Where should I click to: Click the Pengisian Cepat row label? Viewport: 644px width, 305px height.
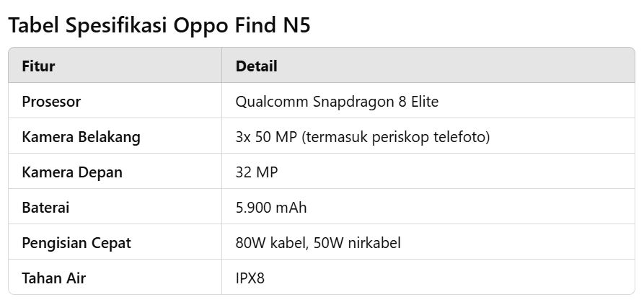click(x=76, y=243)
